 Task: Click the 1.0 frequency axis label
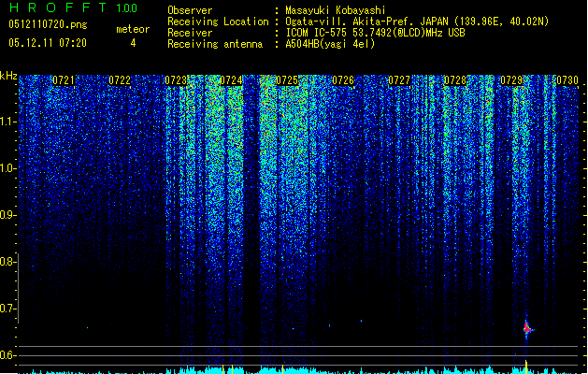(x=7, y=168)
